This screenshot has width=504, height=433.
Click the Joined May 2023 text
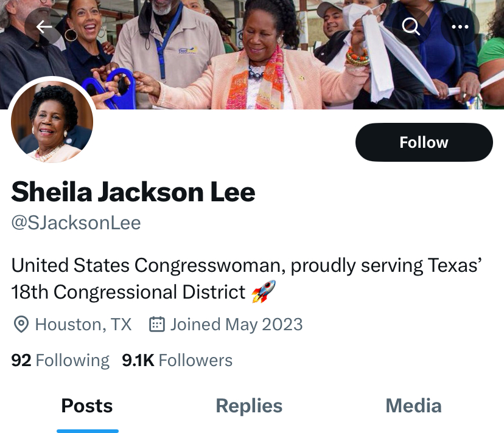pyautogui.click(x=237, y=324)
